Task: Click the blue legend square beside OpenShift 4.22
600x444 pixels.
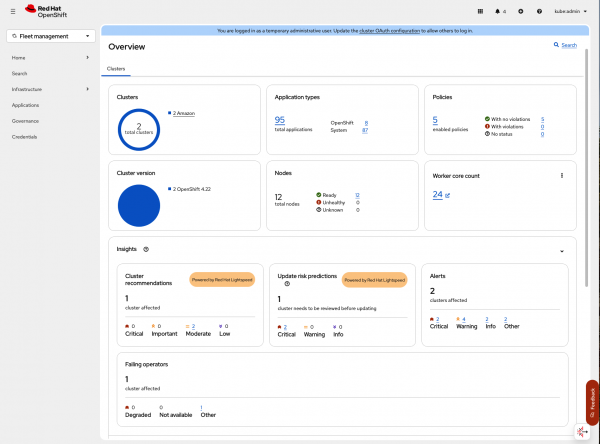Action: point(170,189)
